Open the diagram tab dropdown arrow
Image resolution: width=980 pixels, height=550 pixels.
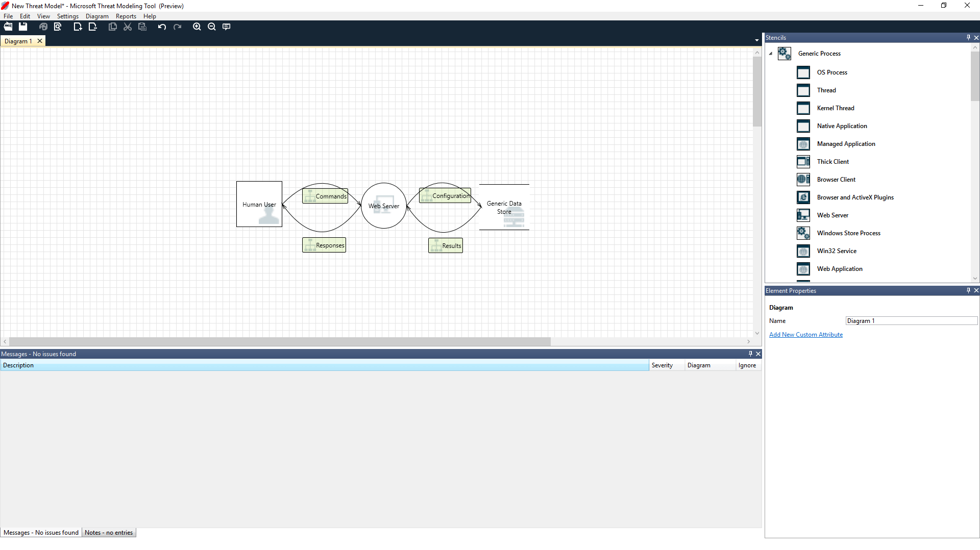coord(756,40)
